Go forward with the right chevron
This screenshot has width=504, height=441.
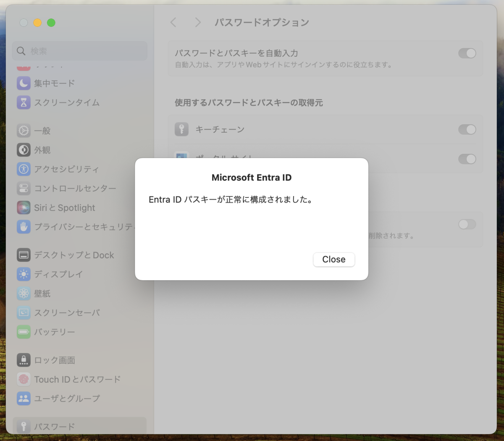coord(198,22)
